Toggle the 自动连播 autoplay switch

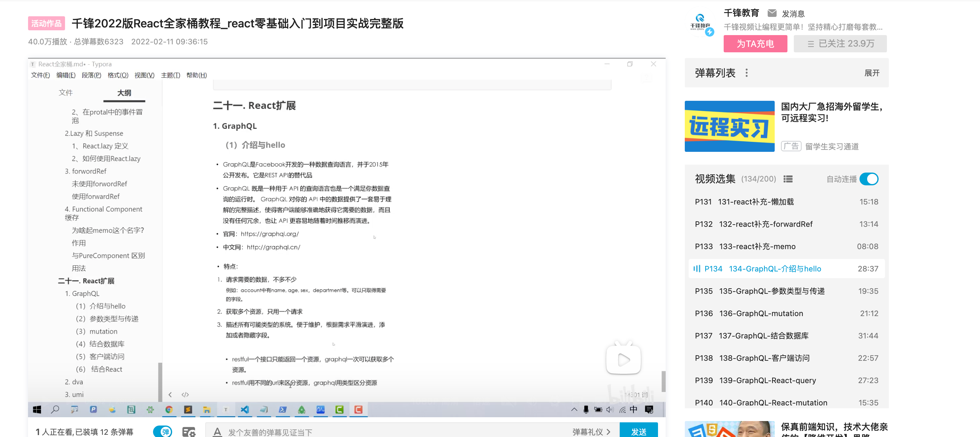pos(869,179)
